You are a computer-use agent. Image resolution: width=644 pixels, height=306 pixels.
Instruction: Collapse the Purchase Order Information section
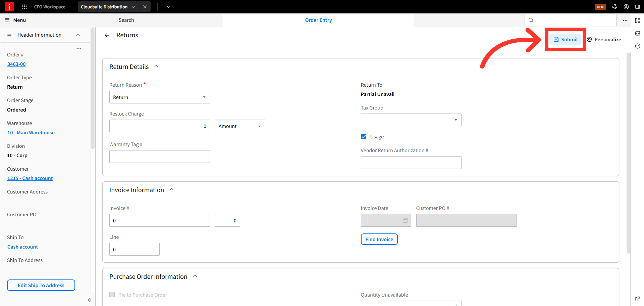click(x=195, y=276)
